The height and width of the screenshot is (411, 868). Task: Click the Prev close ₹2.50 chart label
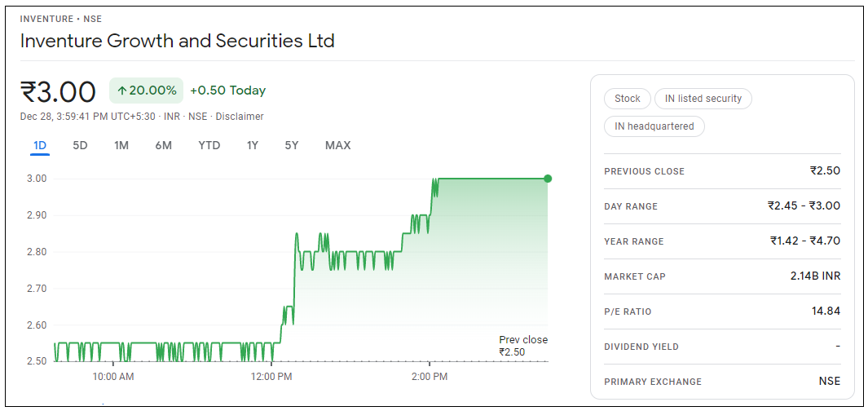click(x=523, y=346)
